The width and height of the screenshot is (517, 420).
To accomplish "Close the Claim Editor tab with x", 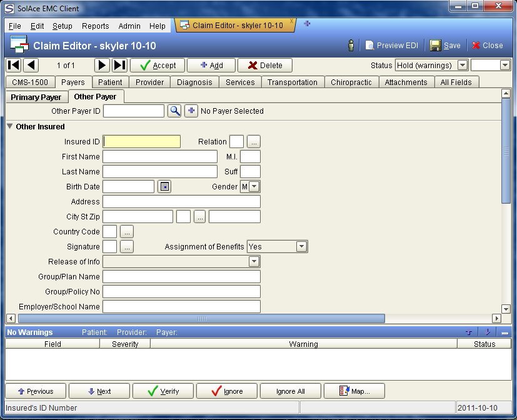I will point(291,21).
